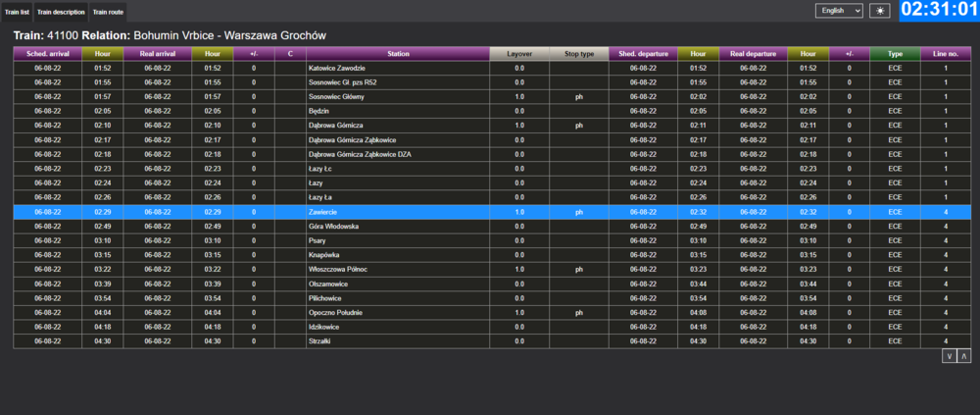Select the Katowice Zawodzie station row
Viewport: 980px width, 415px height.
[x=398, y=68]
